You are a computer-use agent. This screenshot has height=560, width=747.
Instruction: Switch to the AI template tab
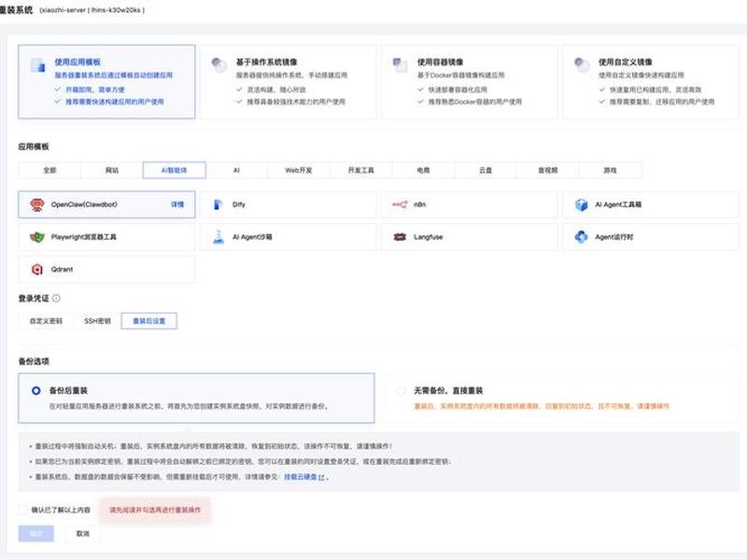click(x=237, y=170)
